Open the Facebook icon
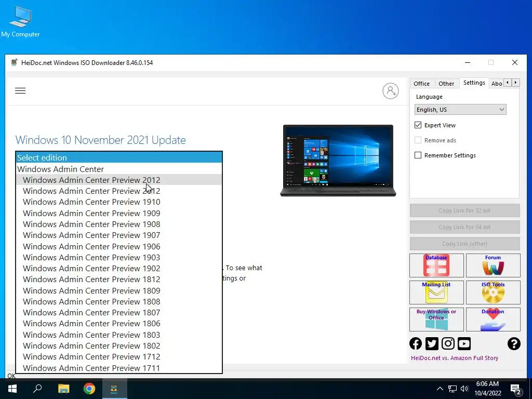Viewport: 532px width, 399px height. pos(416,344)
